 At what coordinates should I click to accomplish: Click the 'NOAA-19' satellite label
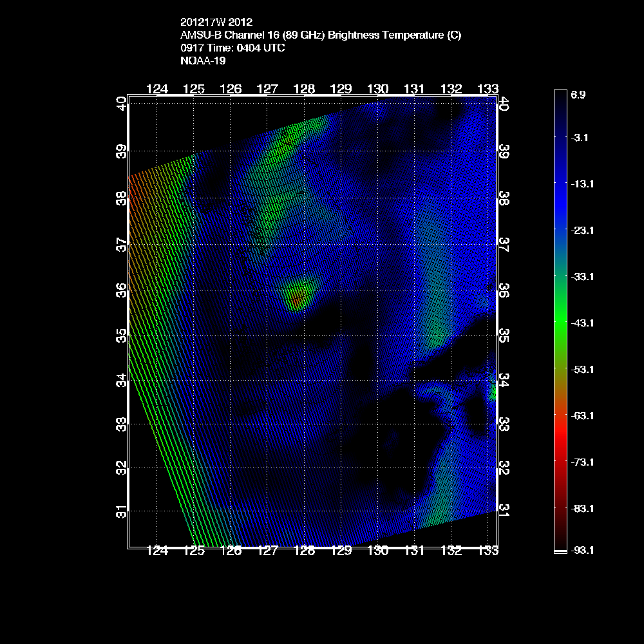(x=202, y=61)
